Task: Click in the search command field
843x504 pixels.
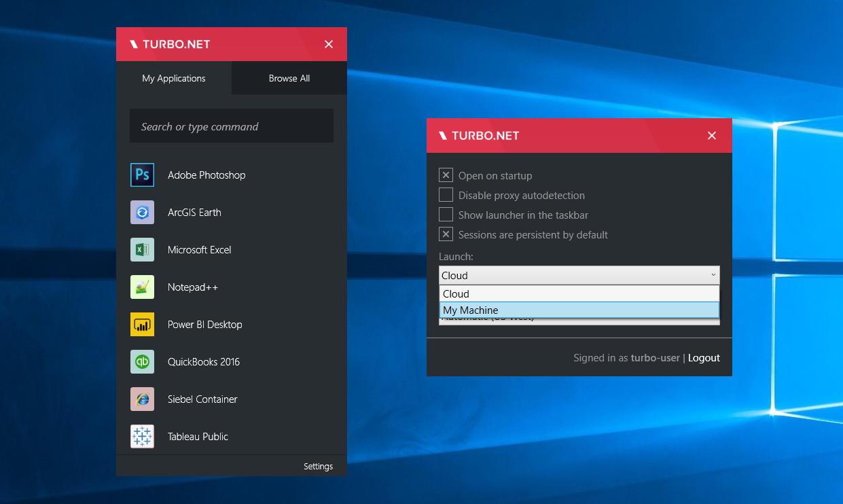Action: [x=231, y=126]
